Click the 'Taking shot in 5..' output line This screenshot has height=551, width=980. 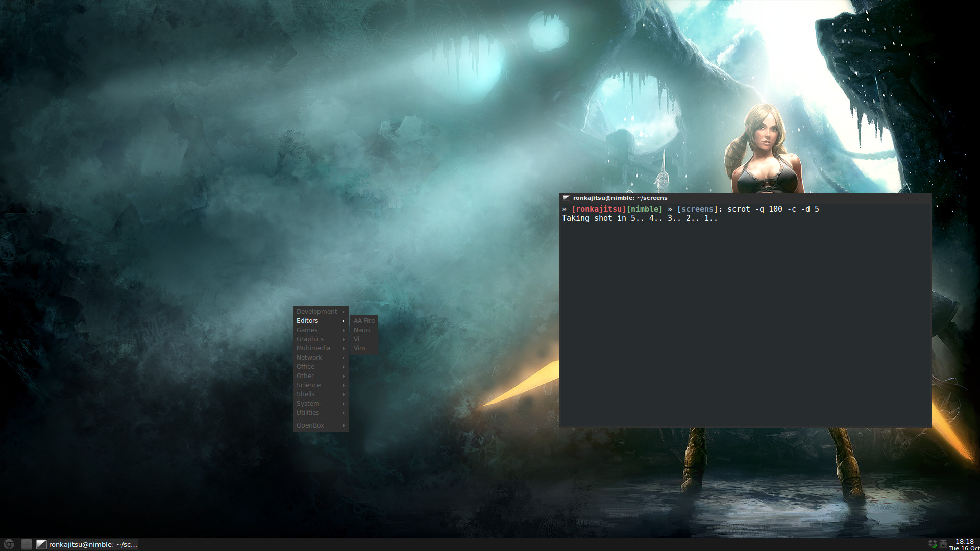pos(640,218)
